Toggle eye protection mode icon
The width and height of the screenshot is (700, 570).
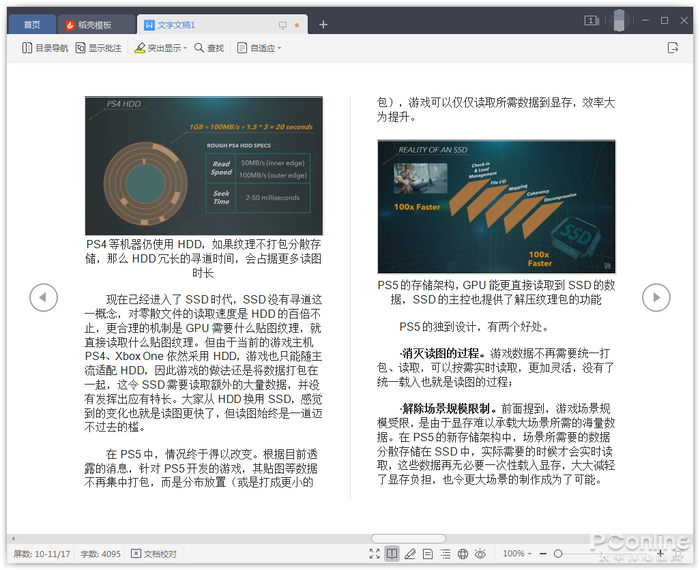coord(480,554)
